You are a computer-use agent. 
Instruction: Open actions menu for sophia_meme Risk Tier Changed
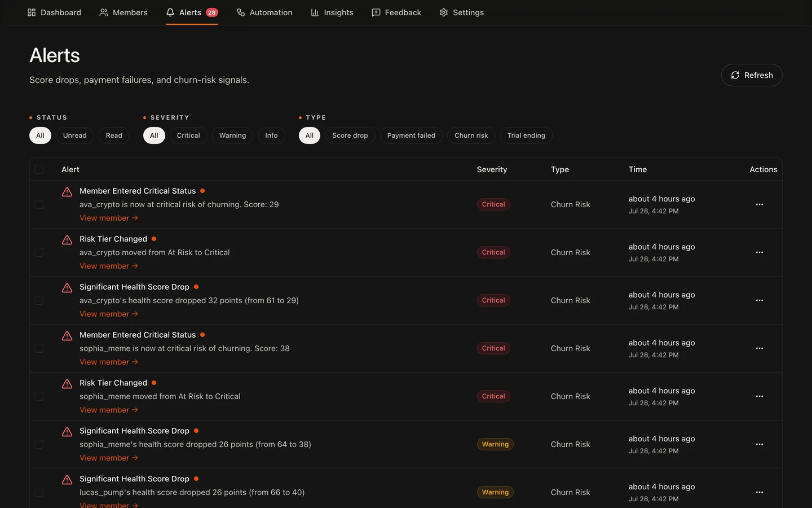(760, 396)
